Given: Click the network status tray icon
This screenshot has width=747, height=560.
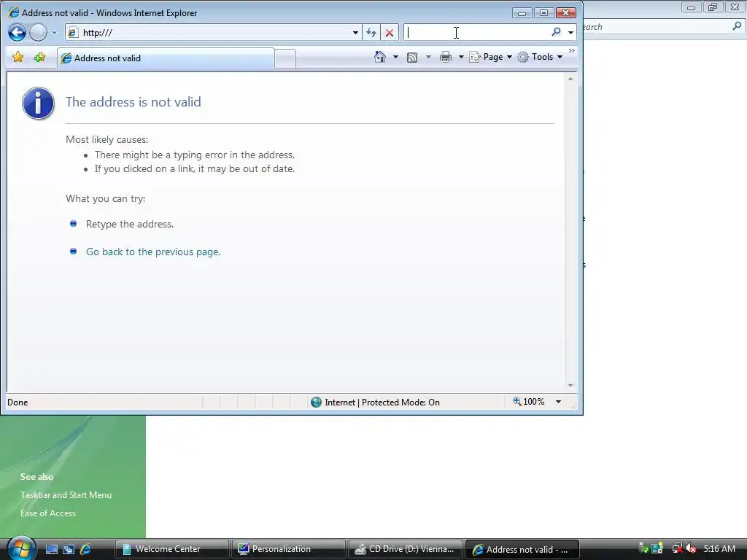Looking at the screenshot, I should pyautogui.click(x=677, y=548).
